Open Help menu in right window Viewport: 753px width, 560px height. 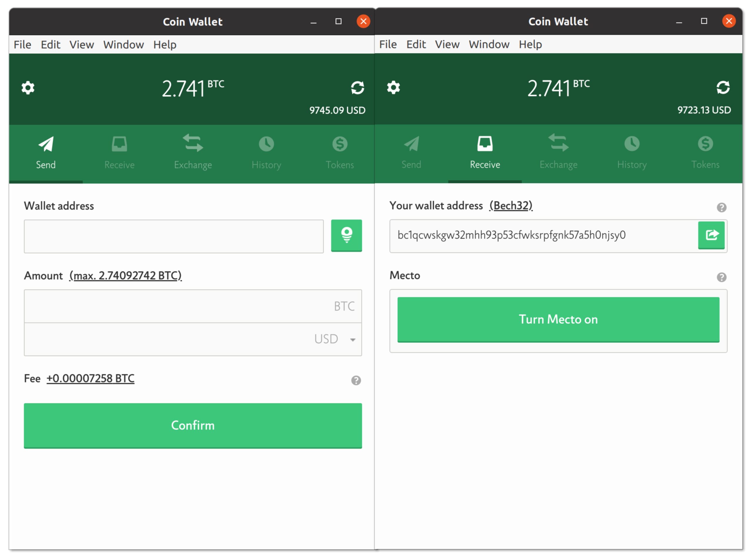[531, 44]
